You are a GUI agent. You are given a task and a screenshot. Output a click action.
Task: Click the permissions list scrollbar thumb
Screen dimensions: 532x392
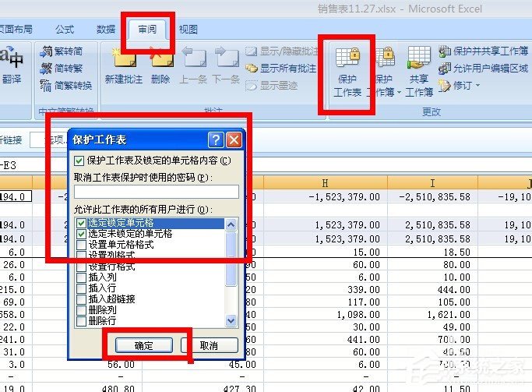[x=231, y=259]
